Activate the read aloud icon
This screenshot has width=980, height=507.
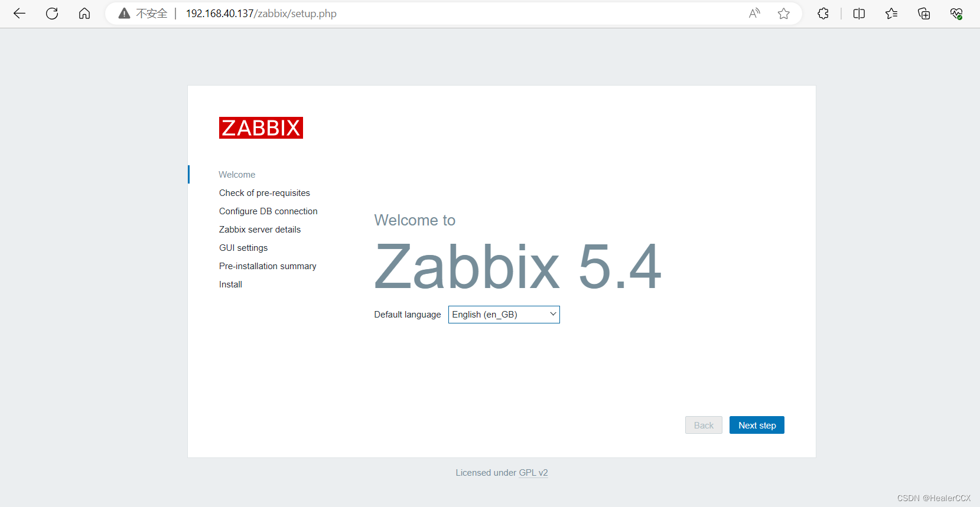pyautogui.click(x=754, y=14)
